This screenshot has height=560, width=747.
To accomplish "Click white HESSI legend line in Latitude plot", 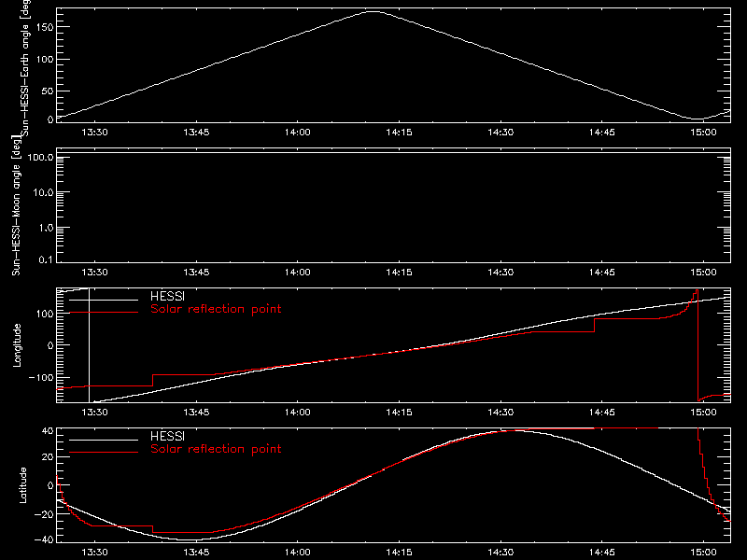I will click(104, 440).
